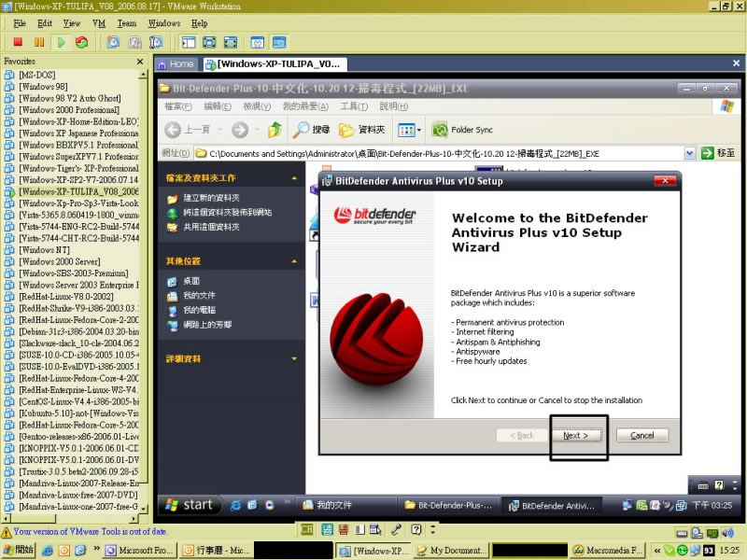Click the Reset VM icon
Viewport: 747px width, 560px height.
(82, 42)
